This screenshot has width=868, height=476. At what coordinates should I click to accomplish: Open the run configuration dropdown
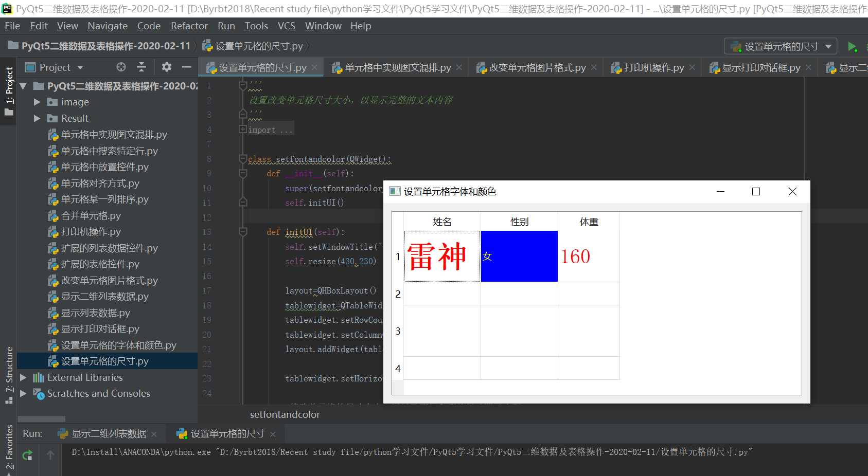click(x=781, y=47)
